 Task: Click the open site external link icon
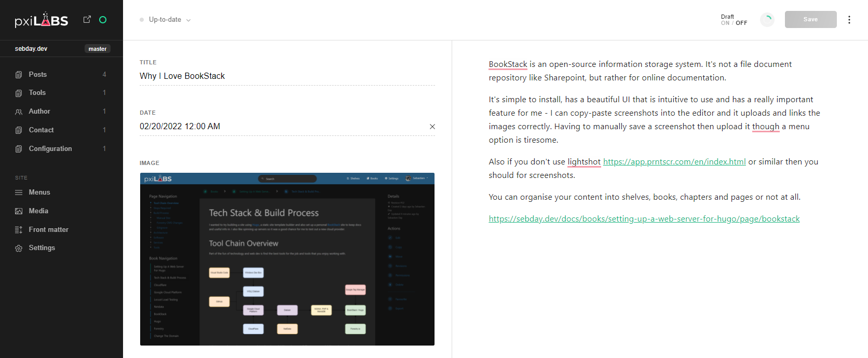[x=87, y=19]
